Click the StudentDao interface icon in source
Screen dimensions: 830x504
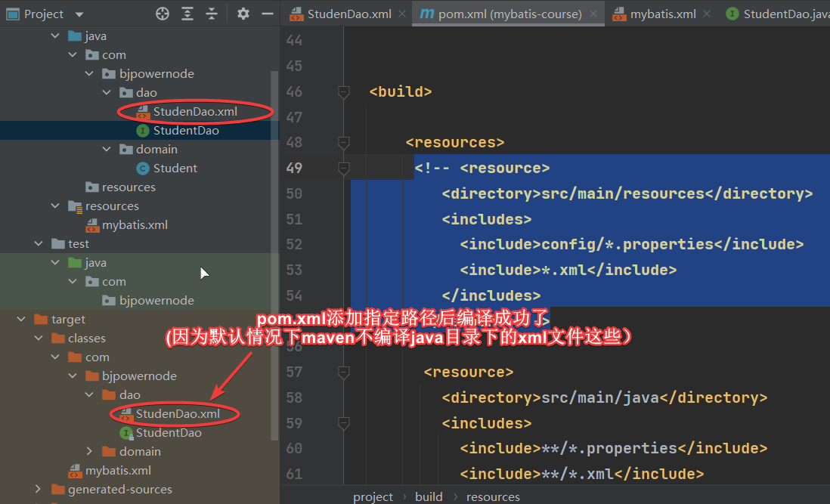tap(142, 131)
